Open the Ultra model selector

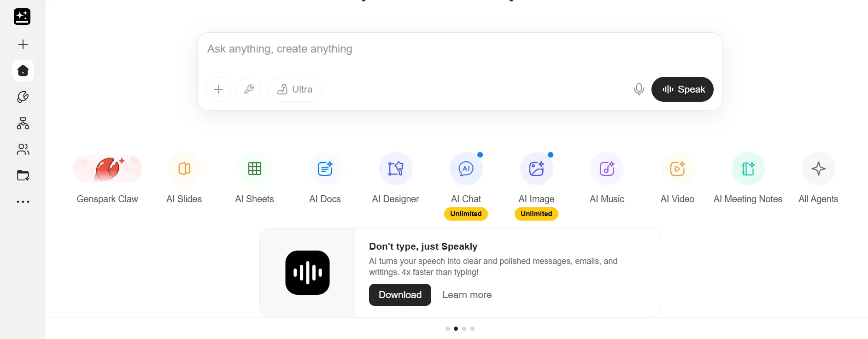[294, 89]
